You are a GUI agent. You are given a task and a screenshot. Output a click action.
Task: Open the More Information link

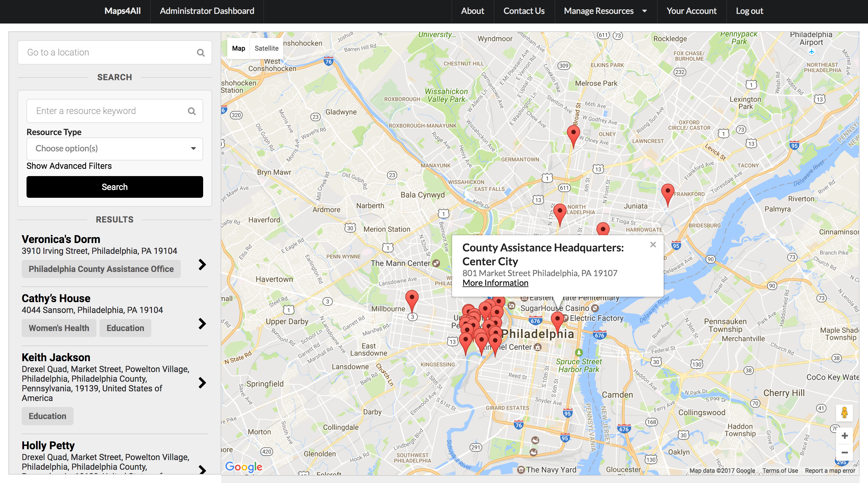(x=495, y=283)
